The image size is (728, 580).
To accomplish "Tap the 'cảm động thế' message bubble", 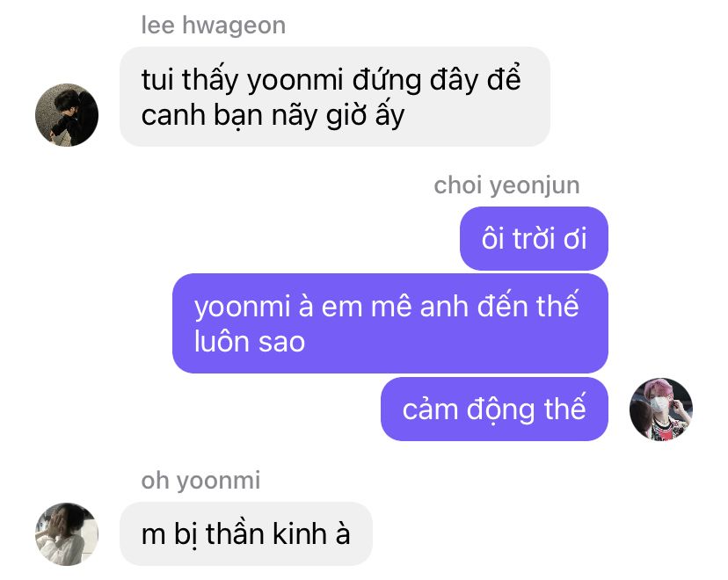I will coord(494,410).
